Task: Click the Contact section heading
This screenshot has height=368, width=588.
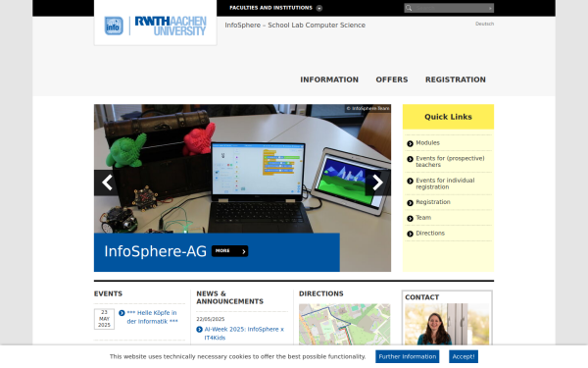Action: click(421, 297)
